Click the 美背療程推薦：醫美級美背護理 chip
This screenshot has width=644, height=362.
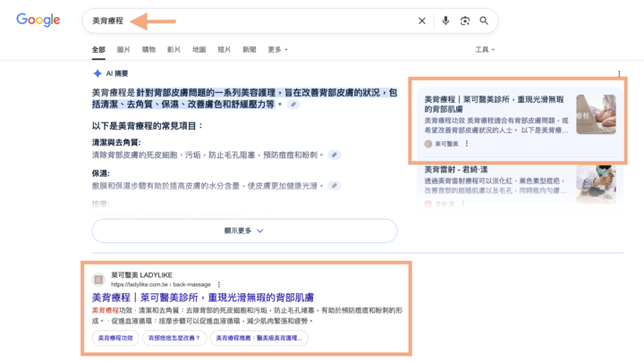click(258, 338)
